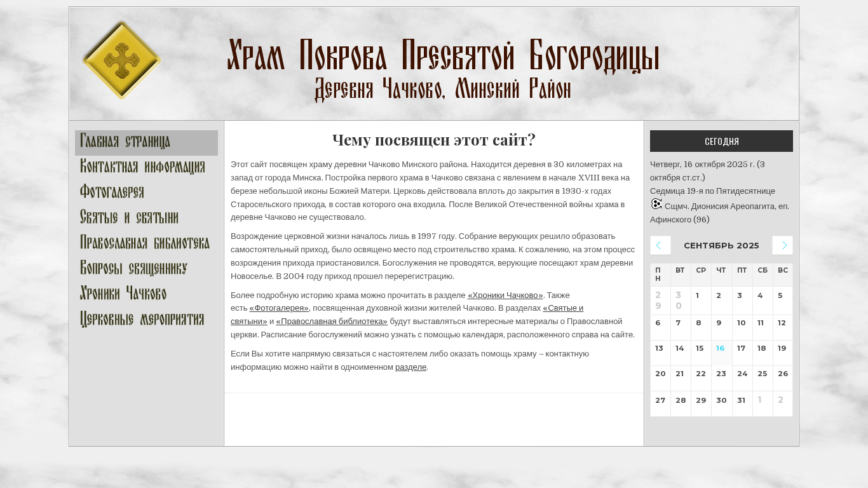The image size is (868, 488).
Task: Select greyed-out day 29 in calendar
Action: pyautogui.click(x=660, y=301)
